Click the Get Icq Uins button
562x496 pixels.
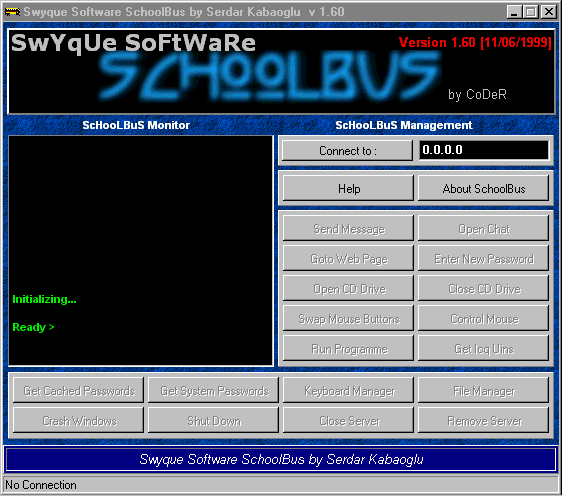[484, 348]
